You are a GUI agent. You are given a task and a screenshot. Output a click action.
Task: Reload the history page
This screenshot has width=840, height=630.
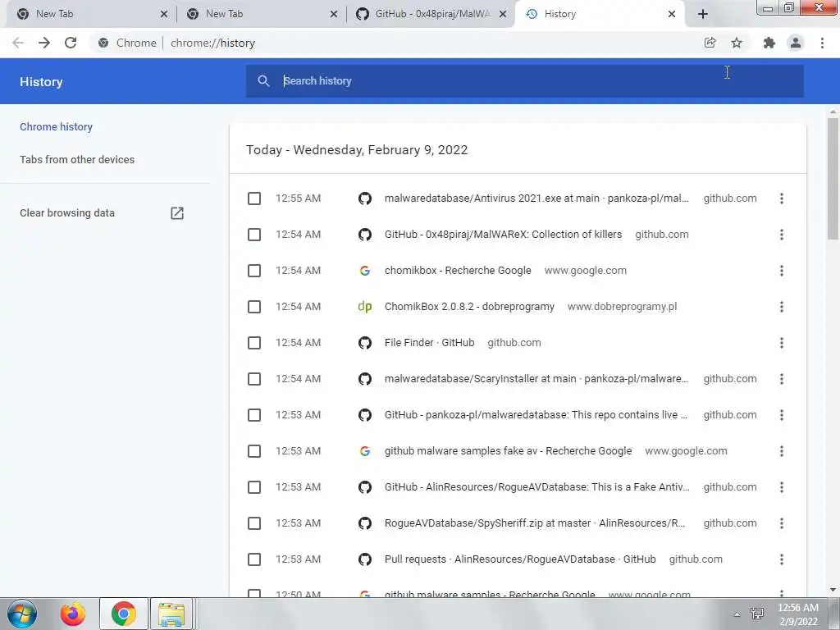[71, 43]
